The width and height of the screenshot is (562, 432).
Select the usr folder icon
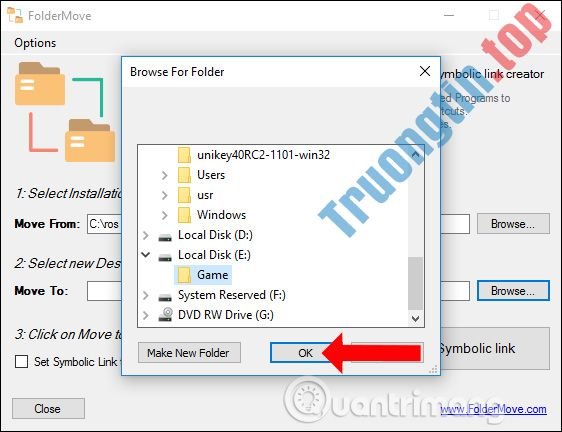[x=184, y=195]
